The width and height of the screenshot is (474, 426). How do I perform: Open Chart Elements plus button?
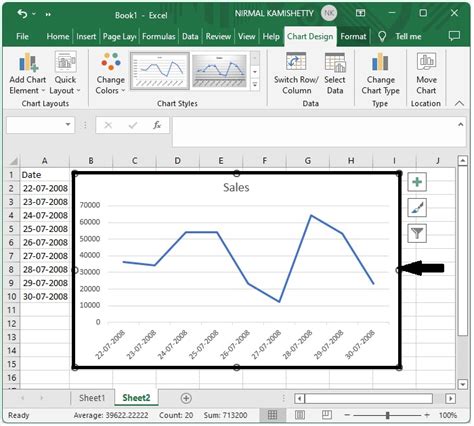point(417,182)
